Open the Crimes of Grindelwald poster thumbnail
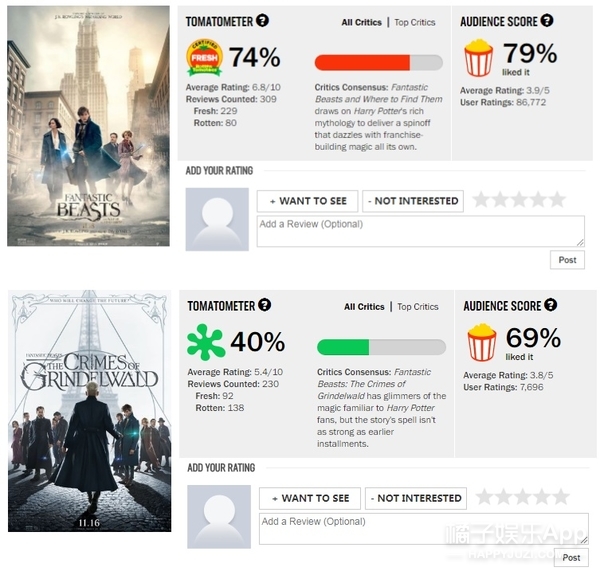This screenshot has height=575, width=600. [90, 411]
